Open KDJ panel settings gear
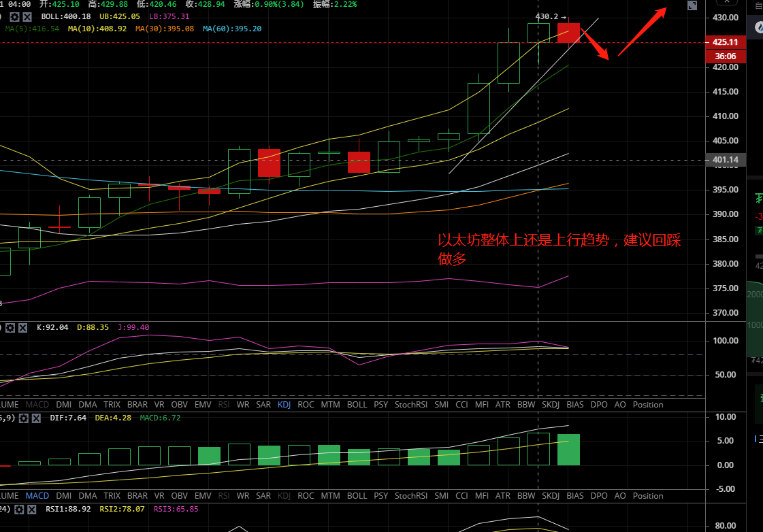The image size is (763, 532). (x=10, y=328)
